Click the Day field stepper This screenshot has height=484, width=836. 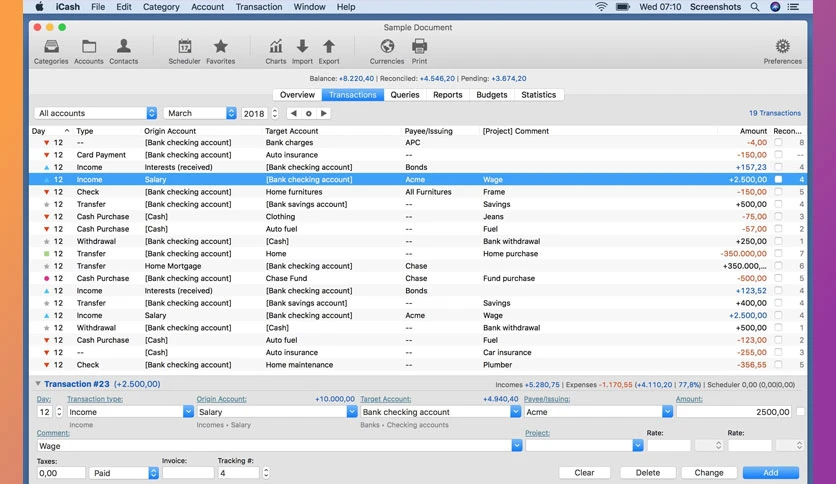(x=59, y=412)
